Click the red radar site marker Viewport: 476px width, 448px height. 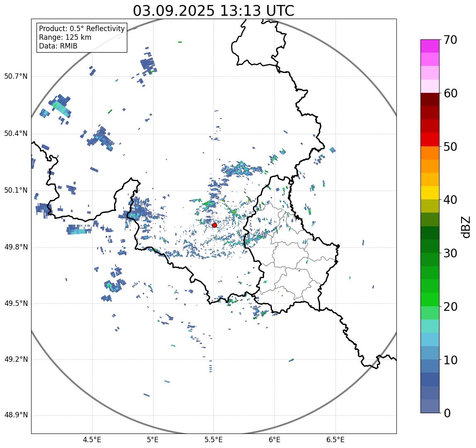[x=215, y=225]
